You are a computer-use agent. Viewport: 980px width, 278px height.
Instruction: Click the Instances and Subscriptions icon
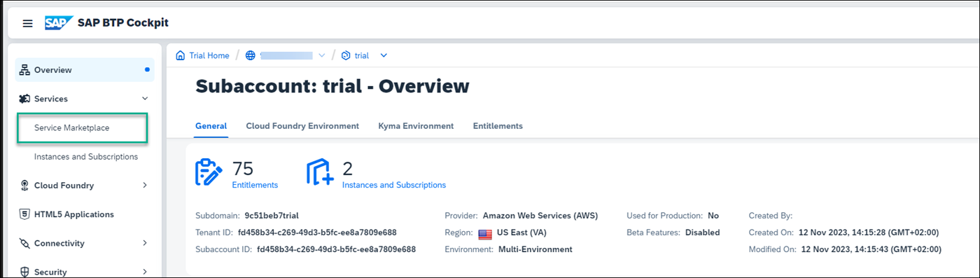point(320,172)
